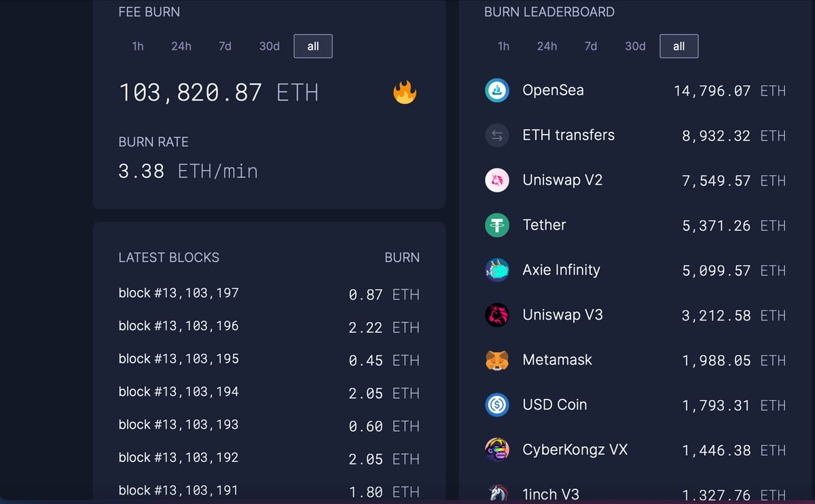Click the Uniswap V3 name
The image size is (815, 504).
pos(562,314)
